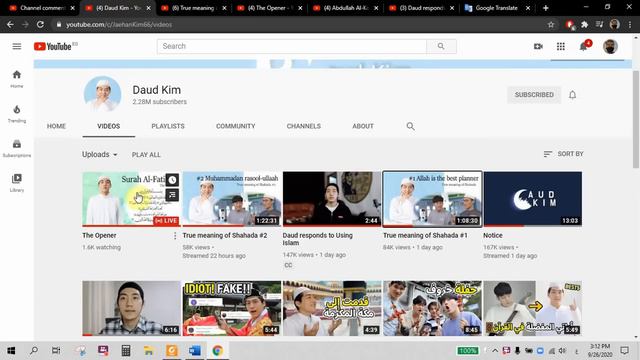This screenshot has height=360, width=640.
Task: Click in the YouTube search field
Action: pos(291,46)
